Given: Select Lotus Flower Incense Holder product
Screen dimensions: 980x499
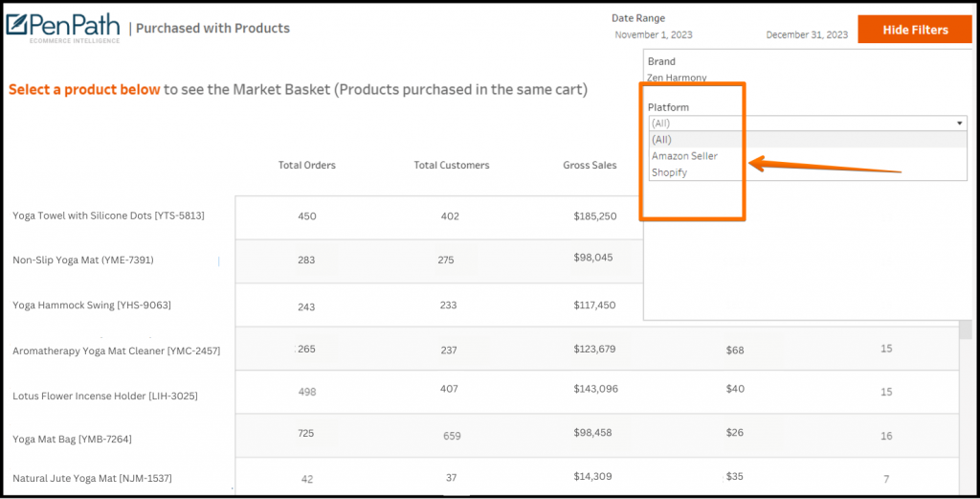Looking at the screenshot, I should (x=105, y=396).
